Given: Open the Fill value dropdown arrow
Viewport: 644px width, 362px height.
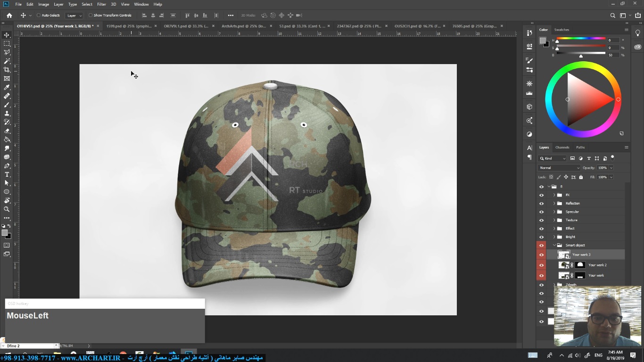Looking at the screenshot, I should pos(611,177).
